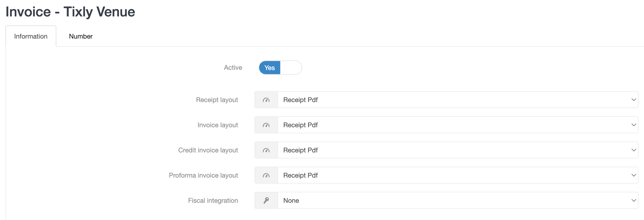Click the gauge icon beside Credit invoice layout
The width and height of the screenshot is (644, 220).
[x=266, y=150]
